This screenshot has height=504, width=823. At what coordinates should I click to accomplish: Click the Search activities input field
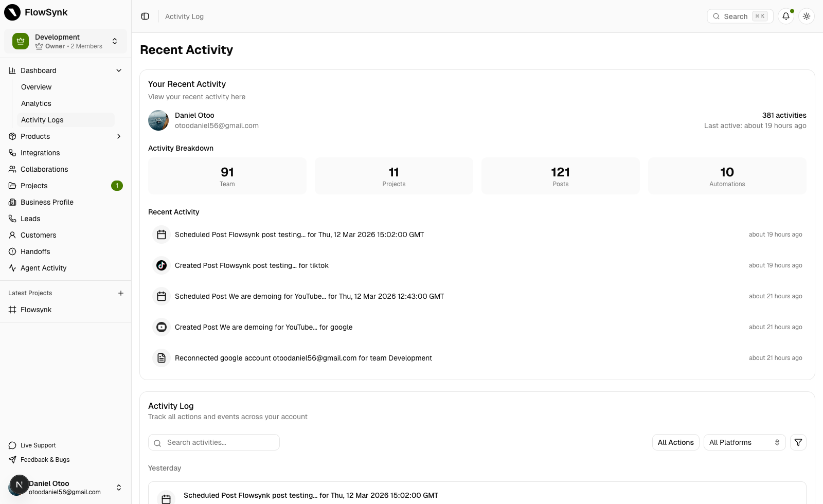coord(213,442)
